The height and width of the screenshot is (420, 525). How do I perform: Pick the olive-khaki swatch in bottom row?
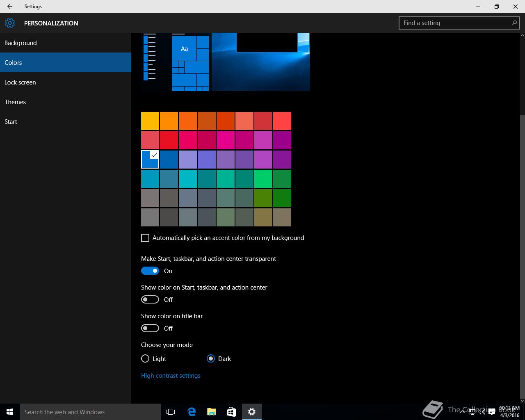[x=263, y=217]
